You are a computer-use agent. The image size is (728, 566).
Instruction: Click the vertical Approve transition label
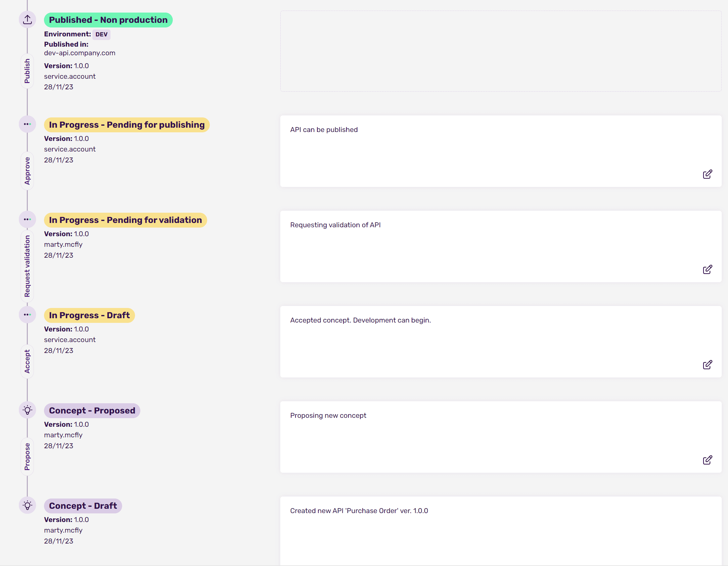coord(27,171)
